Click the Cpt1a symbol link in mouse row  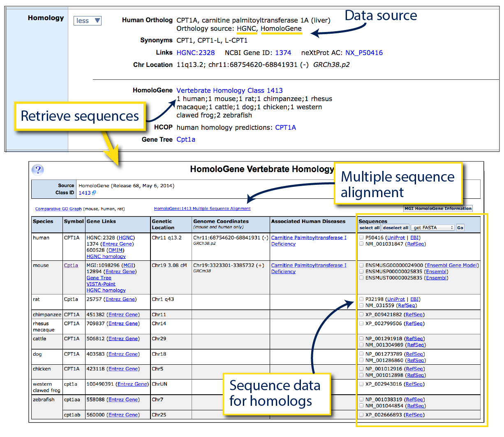(71, 265)
